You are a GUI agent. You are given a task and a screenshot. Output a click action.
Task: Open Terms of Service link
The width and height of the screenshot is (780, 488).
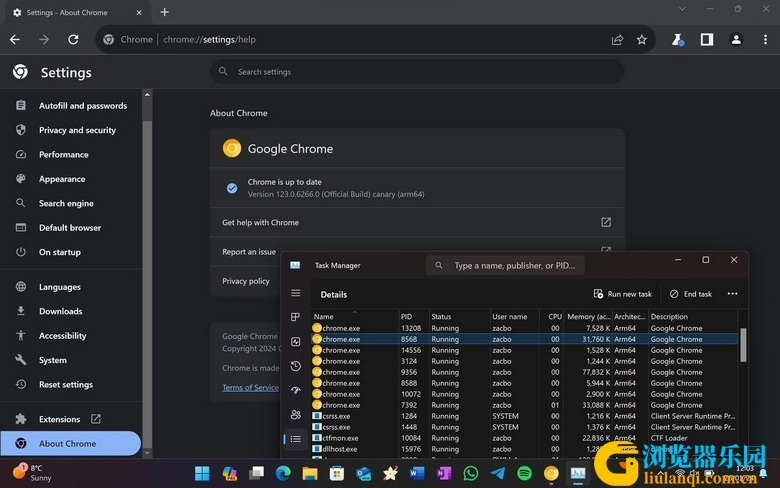click(250, 388)
